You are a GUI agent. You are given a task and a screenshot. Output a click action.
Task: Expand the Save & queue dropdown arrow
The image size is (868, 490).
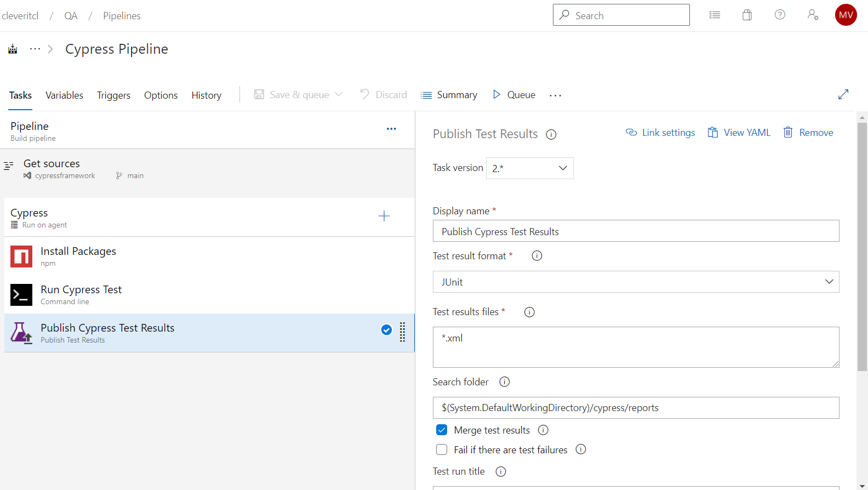coord(339,95)
